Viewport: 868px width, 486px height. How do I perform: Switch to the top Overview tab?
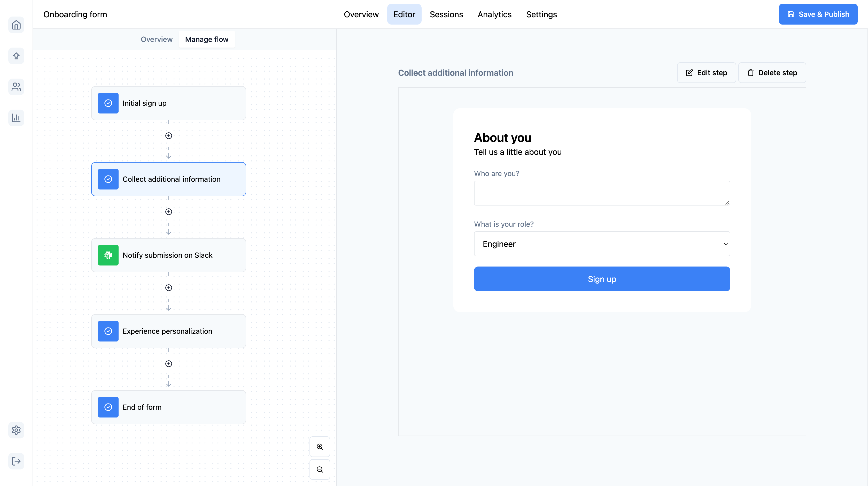[361, 14]
